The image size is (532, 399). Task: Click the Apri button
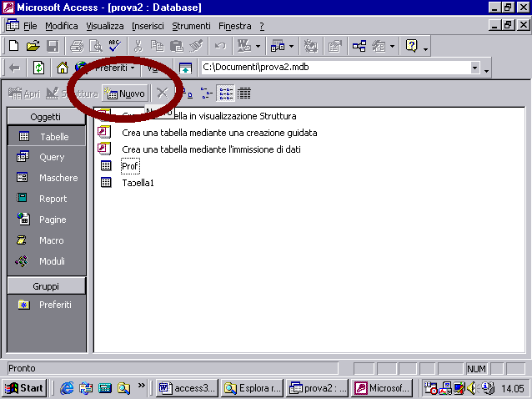pyautogui.click(x=24, y=93)
